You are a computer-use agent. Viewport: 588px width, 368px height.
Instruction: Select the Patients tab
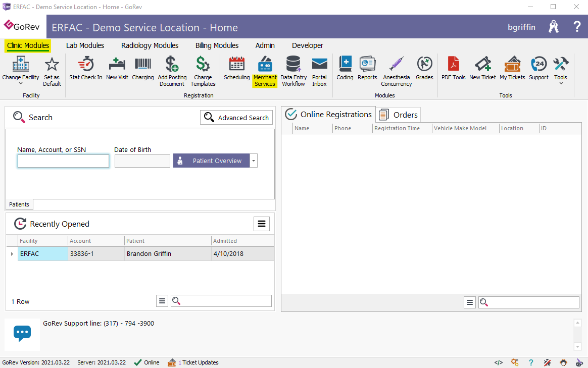point(19,204)
